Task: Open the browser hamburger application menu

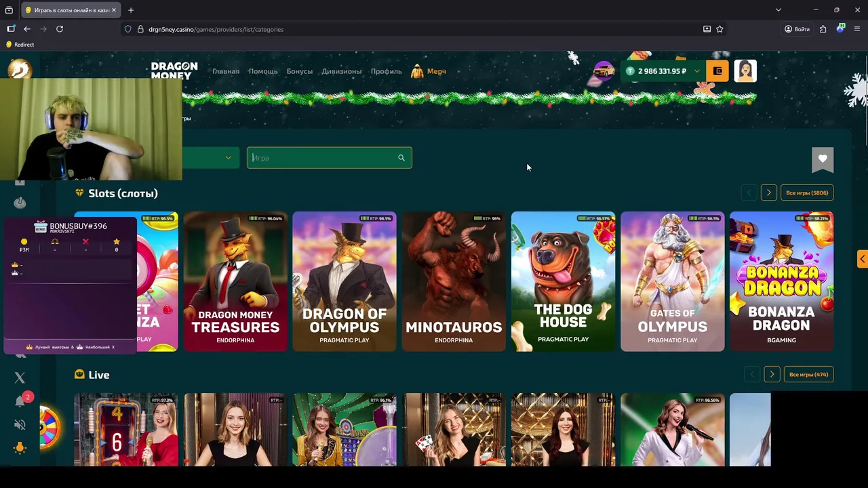Action: coord(857,29)
